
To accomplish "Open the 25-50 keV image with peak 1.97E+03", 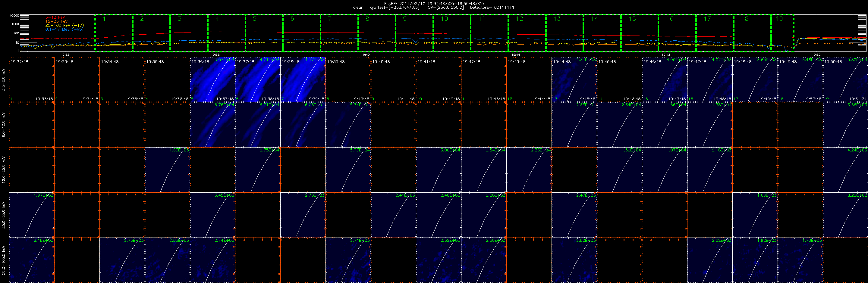I will (x=32, y=215).
